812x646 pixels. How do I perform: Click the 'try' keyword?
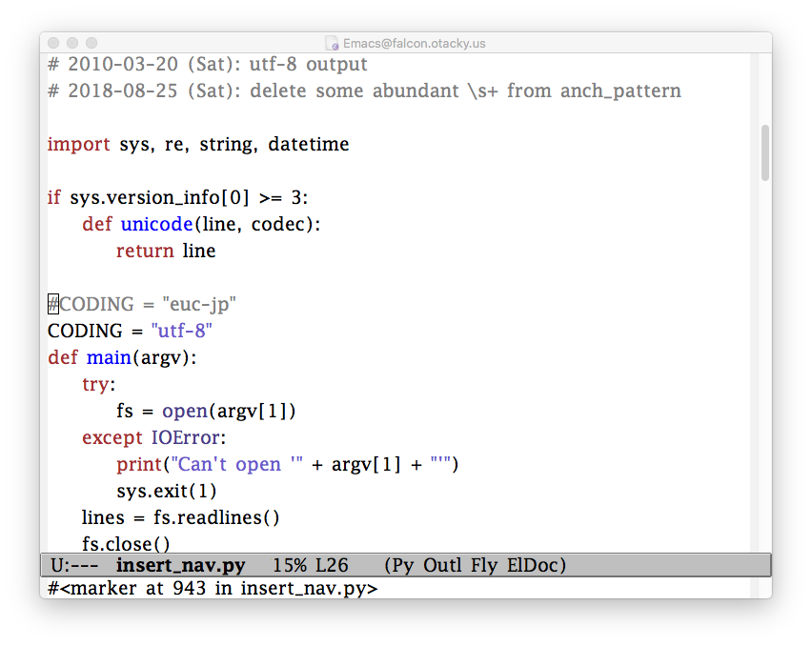(96, 385)
